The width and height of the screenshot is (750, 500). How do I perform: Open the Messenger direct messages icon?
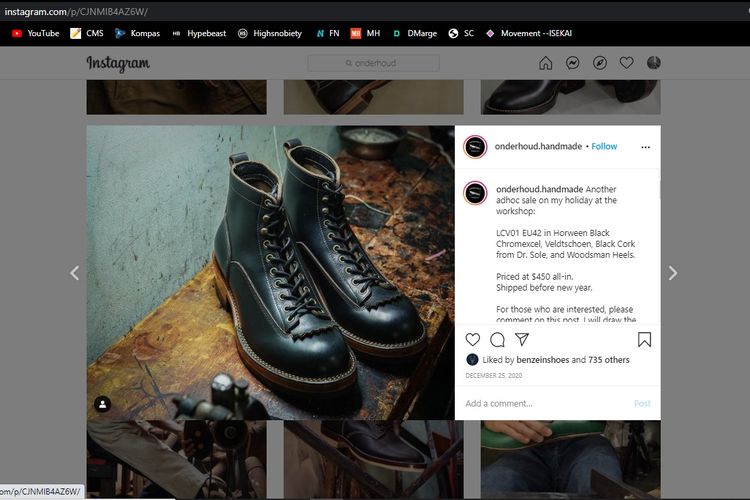572,63
